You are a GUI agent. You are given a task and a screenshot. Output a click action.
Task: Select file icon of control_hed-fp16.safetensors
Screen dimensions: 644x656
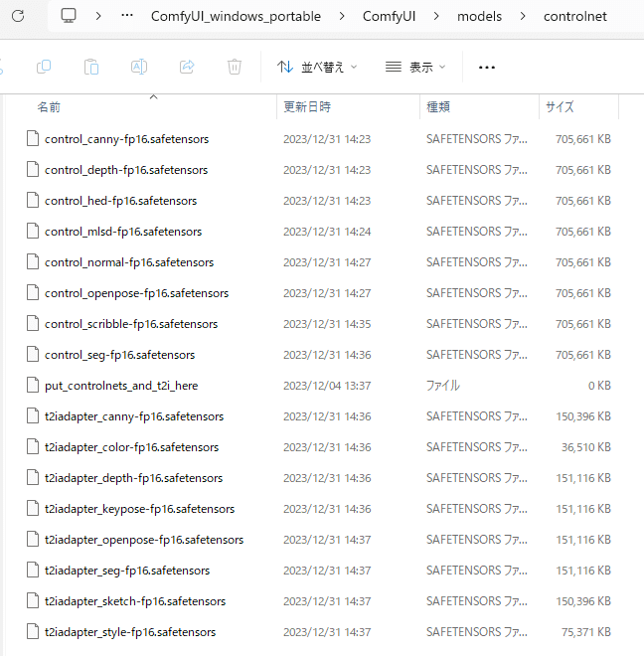(33, 201)
